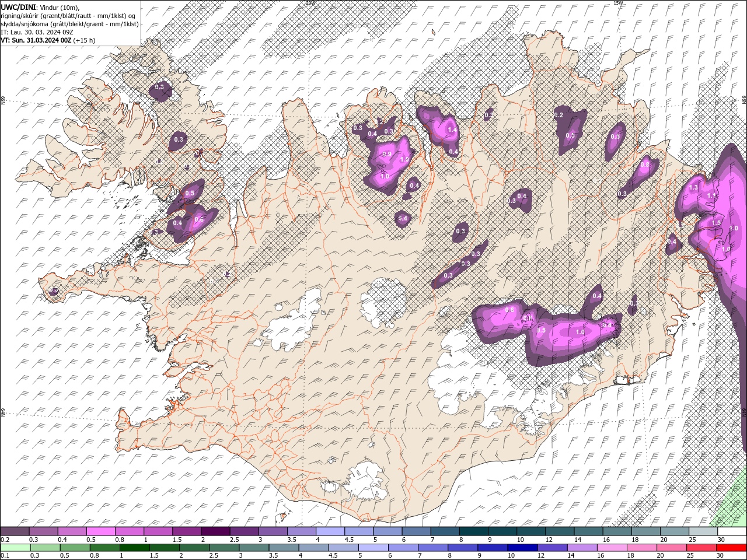The image size is (747, 560).
Task: Click the "VT: Sun. 31.03.2024 00Z" valid time
Action: 36,40
